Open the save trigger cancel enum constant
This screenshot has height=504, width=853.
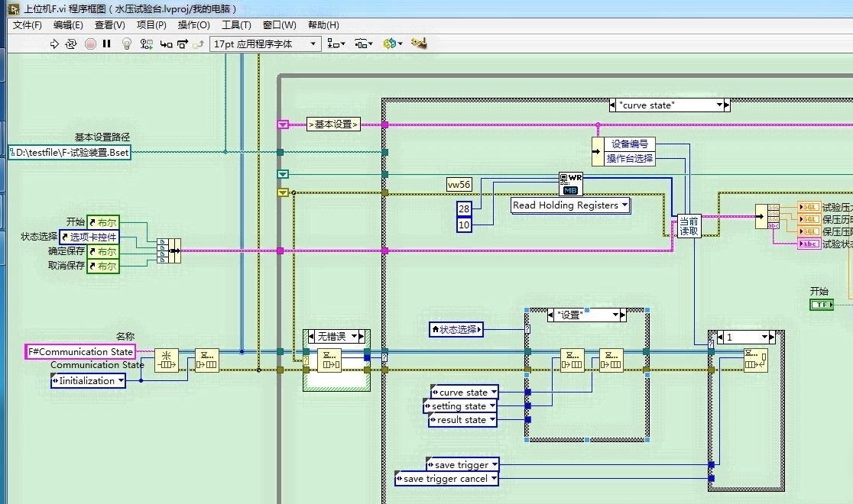[x=446, y=479]
